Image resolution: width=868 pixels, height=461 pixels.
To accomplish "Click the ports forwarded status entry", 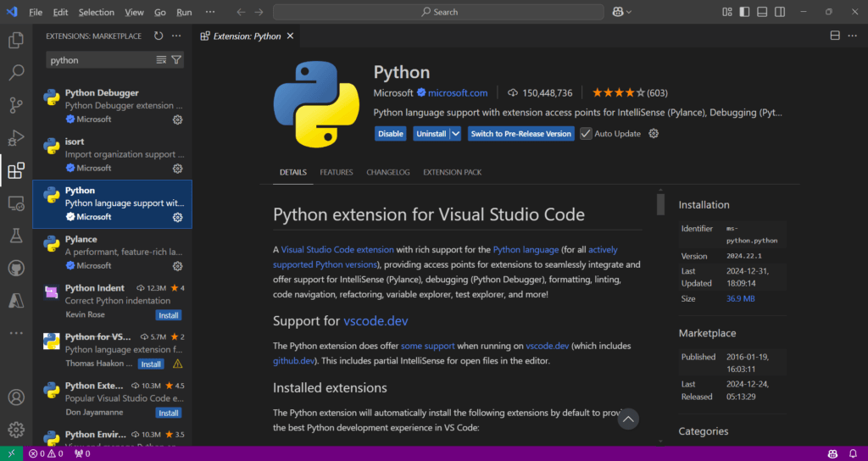I will [x=82, y=454].
